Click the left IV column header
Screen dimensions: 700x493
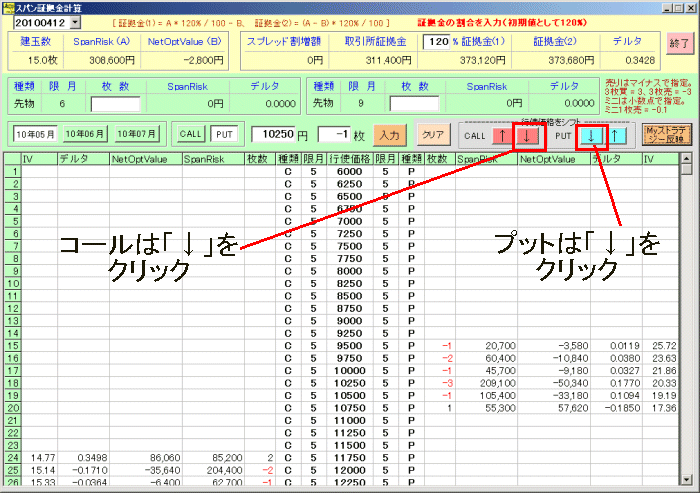(40, 159)
